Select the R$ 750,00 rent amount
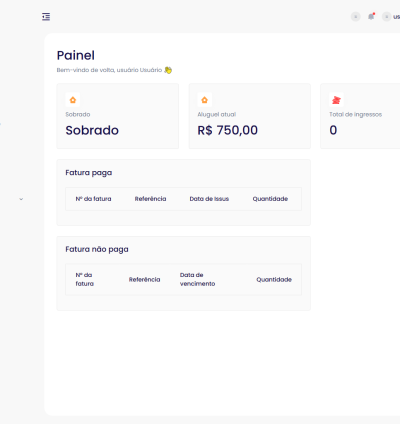 (228, 130)
